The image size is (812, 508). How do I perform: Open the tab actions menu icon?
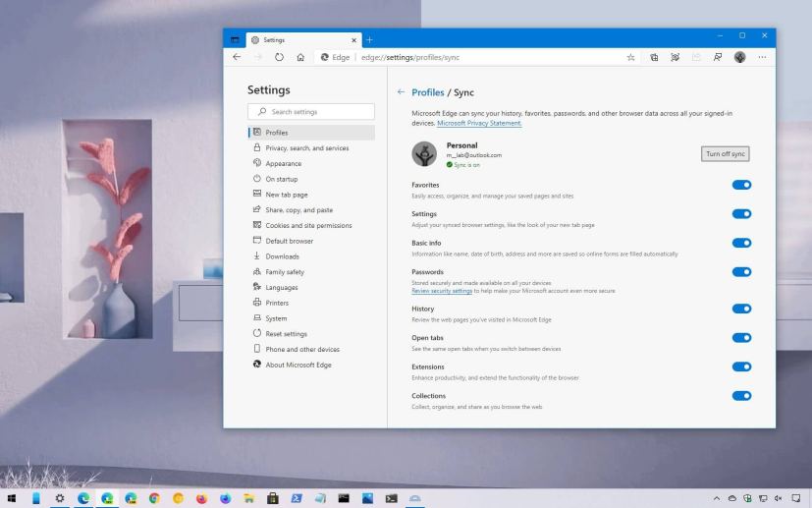click(235, 40)
